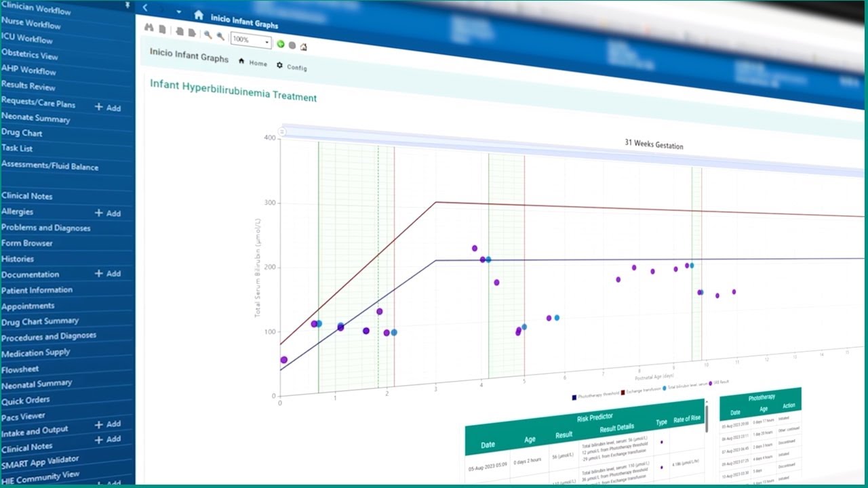The width and height of the screenshot is (868, 488).
Task: Go back using the top-left chevron arrow
Action: (x=145, y=7)
